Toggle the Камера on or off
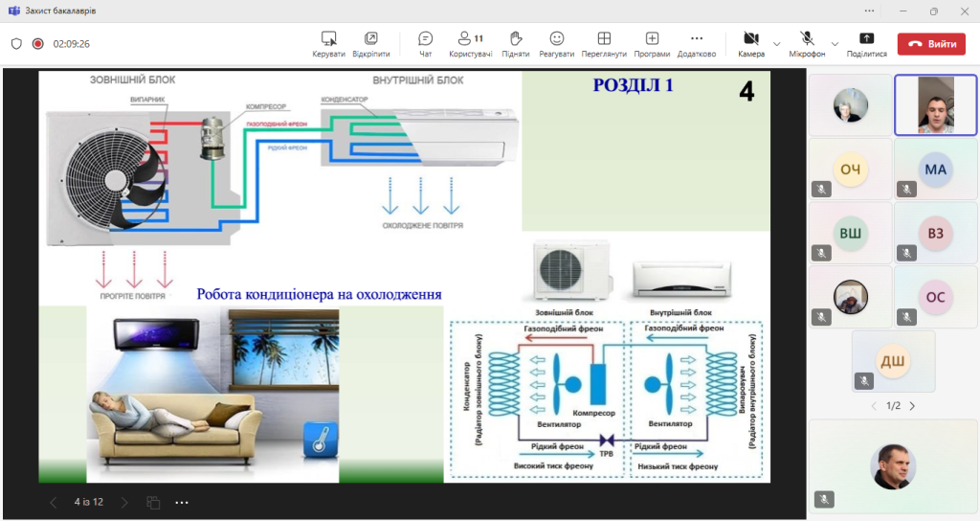The width and height of the screenshot is (980, 521). 751,43
